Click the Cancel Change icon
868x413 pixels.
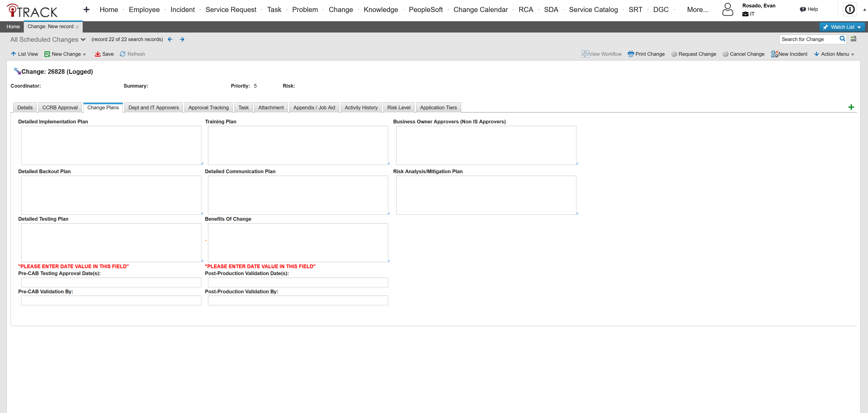(725, 54)
